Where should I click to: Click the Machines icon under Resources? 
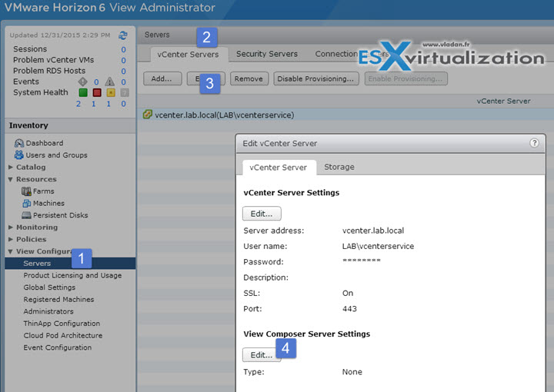click(26, 203)
